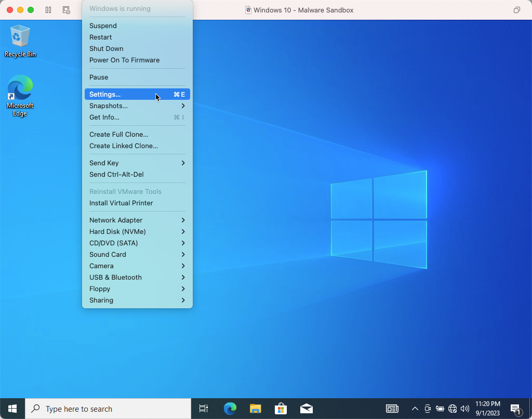Show hidden icons in the system tray
Screen dimensions: 532x419
point(415,409)
